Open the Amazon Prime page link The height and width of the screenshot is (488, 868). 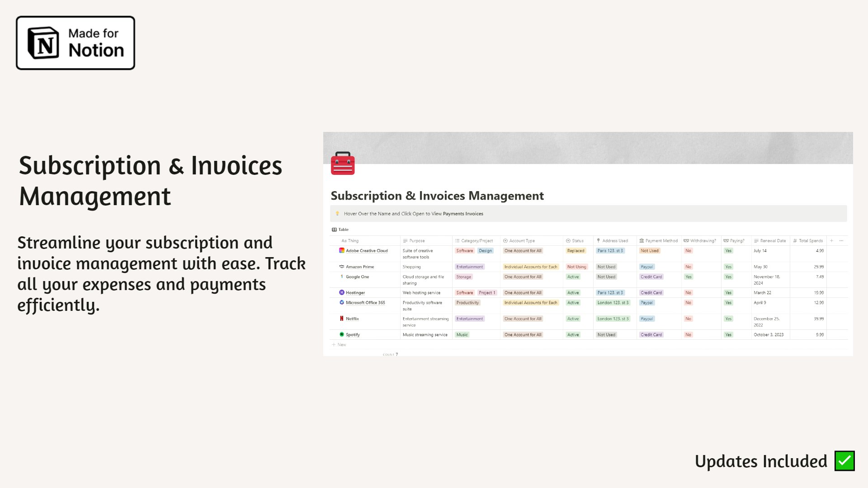pos(360,267)
